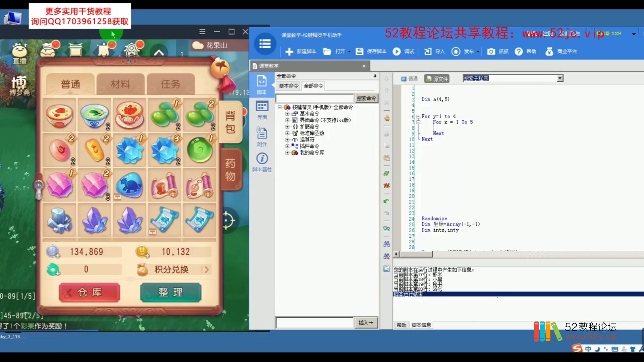Select the 插件命令 tree item

point(309,146)
